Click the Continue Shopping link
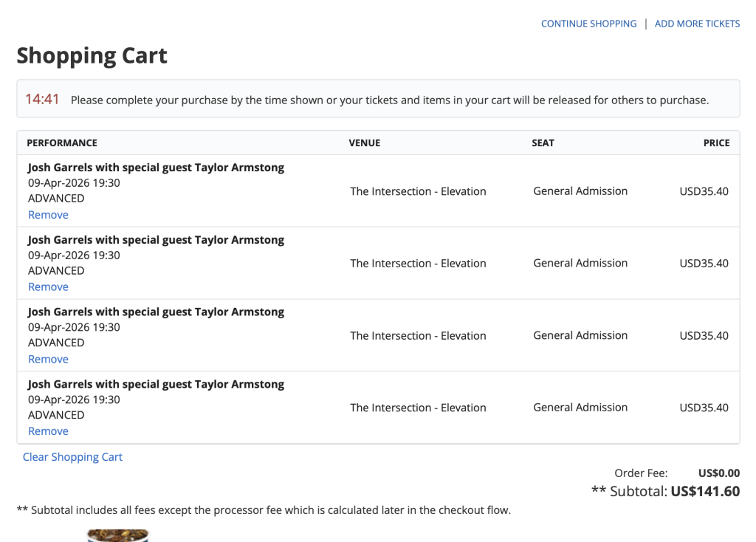This screenshot has height=542, width=756. click(x=588, y=24)
